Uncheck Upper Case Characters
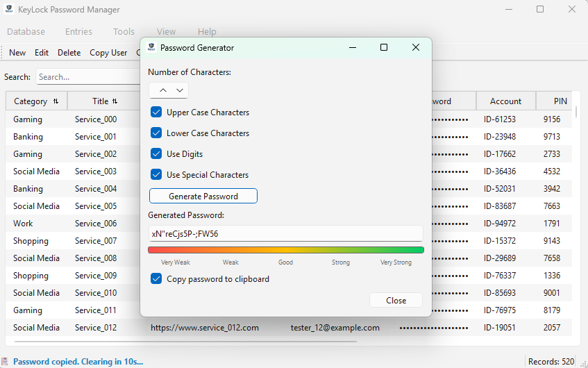 tap(156, 112)
